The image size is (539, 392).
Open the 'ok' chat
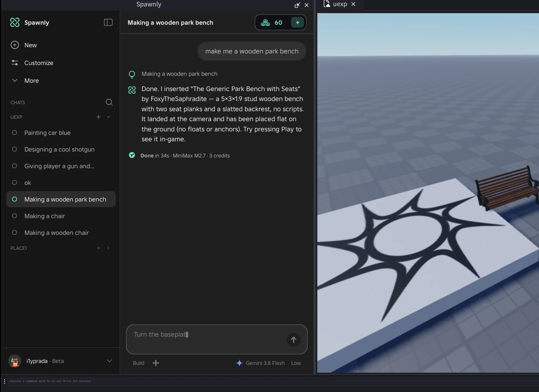coord(61,183)
